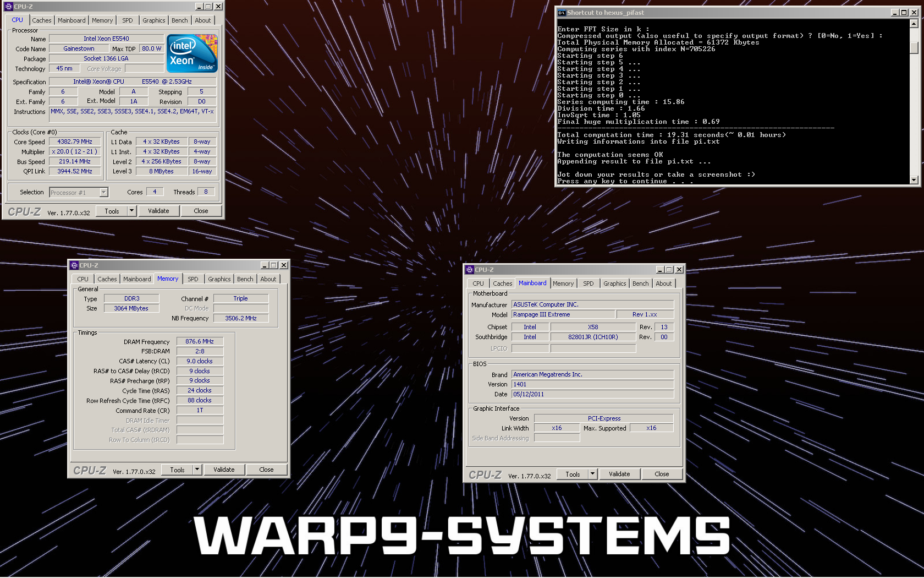Click Tools button in Memory window
924x578 pixels.
click(x=177, y=470)
